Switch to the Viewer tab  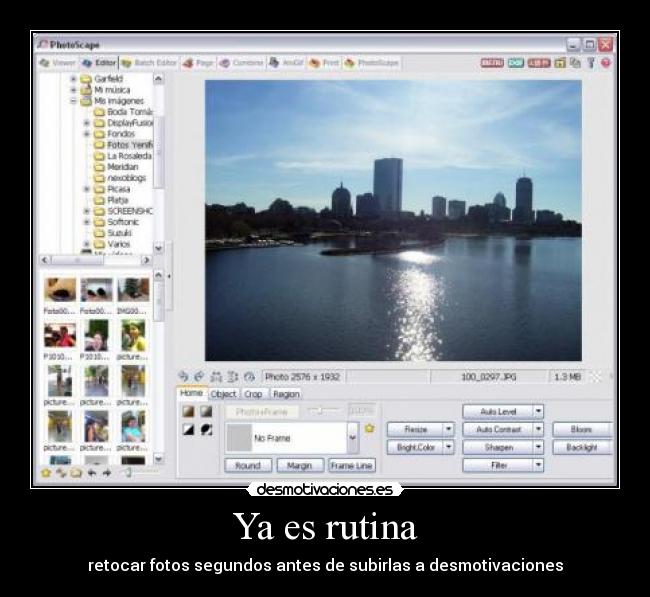[x=57, y=63]
